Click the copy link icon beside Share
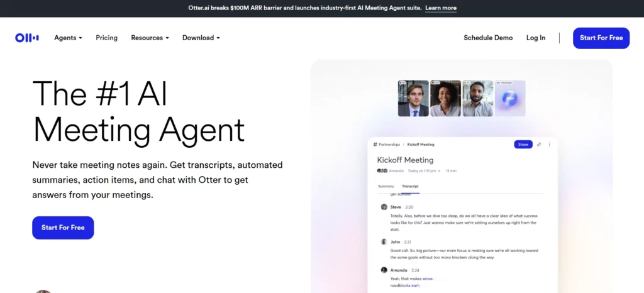Viewport: 644px width, 293px height. (538, 145)
